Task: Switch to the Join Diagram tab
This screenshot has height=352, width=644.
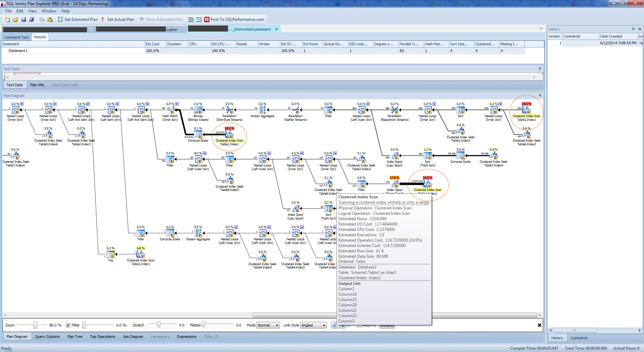Action: (x=133, y=337)
